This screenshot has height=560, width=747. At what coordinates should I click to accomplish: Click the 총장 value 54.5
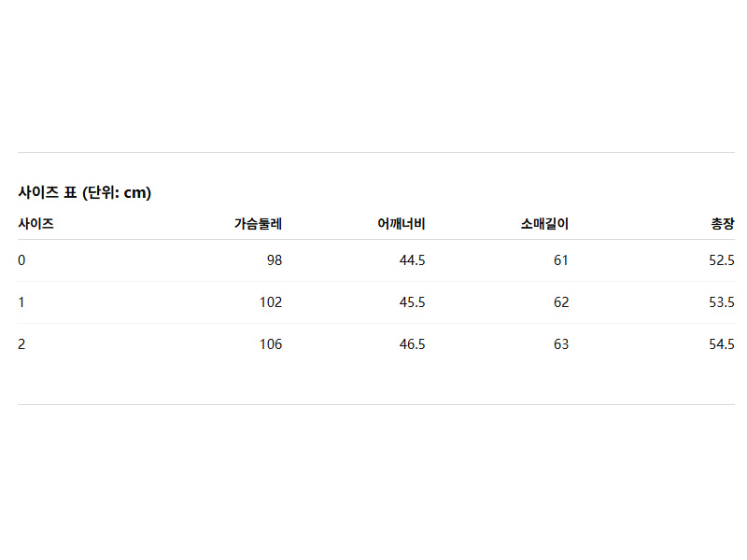[x=722, y=344]
